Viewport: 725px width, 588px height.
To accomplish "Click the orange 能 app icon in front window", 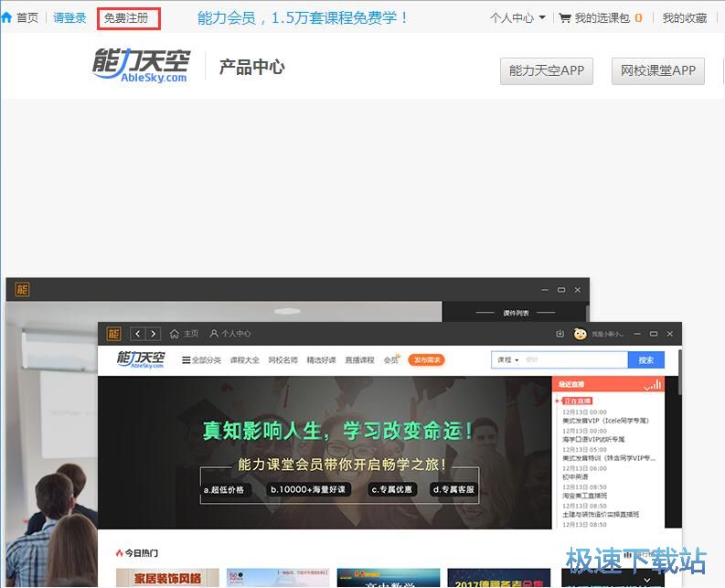I will pyautogui.click(x=113, y=334).
